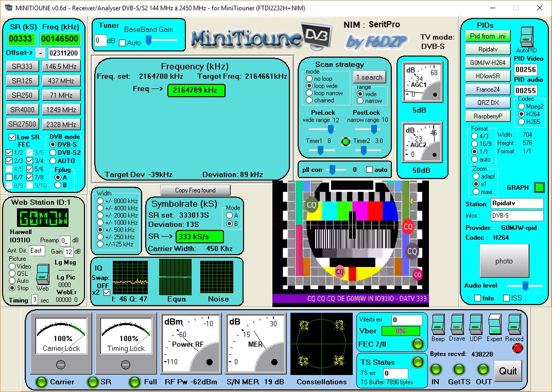Click the Station name field
The height and width of the screenshot is (392, 552).
517,203
